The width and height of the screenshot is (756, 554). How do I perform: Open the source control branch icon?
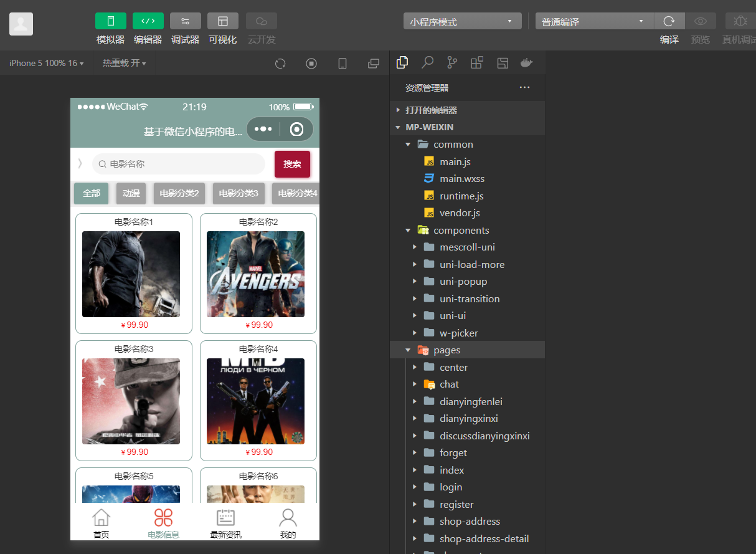pos(452,62)
